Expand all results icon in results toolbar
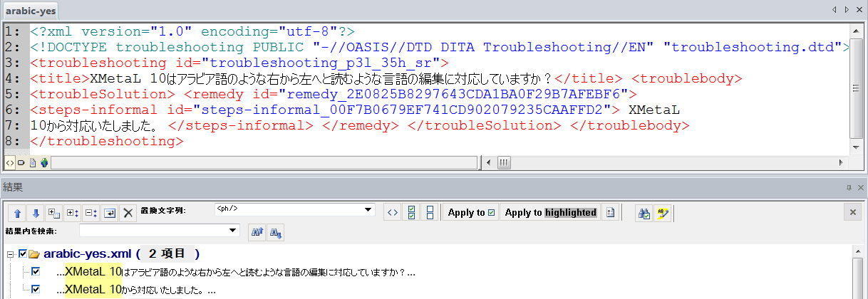Image resolution: width=868 pixels, height=299 pixels. coord(53,213)
